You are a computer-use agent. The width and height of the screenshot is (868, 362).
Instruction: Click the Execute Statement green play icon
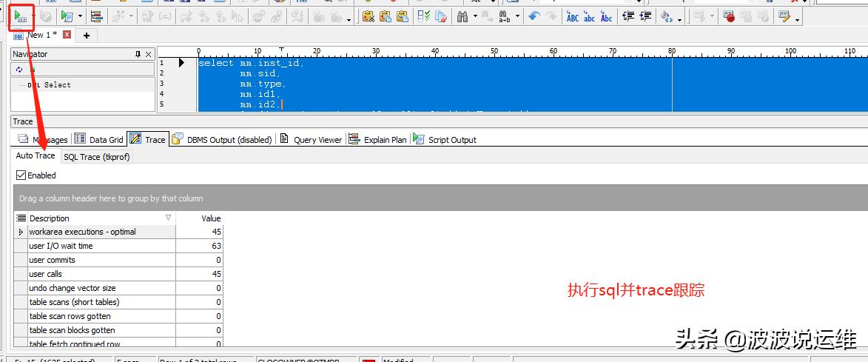pyautogui.click(x=20, y=16)
